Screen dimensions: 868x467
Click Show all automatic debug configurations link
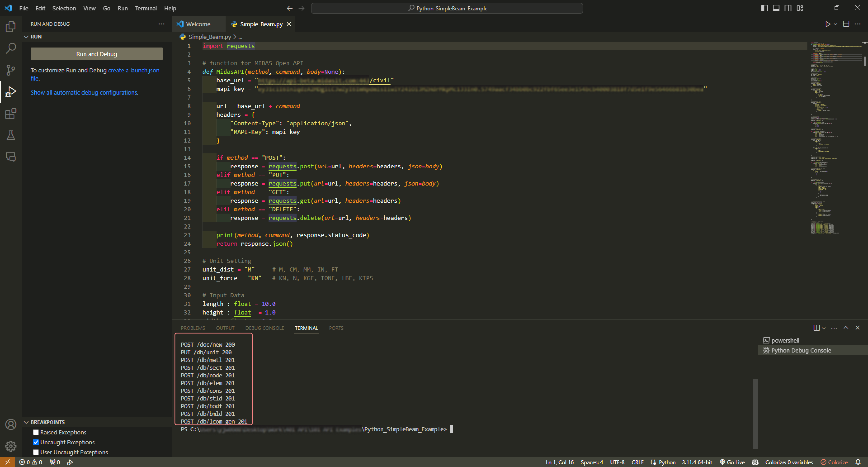(84, 92)
